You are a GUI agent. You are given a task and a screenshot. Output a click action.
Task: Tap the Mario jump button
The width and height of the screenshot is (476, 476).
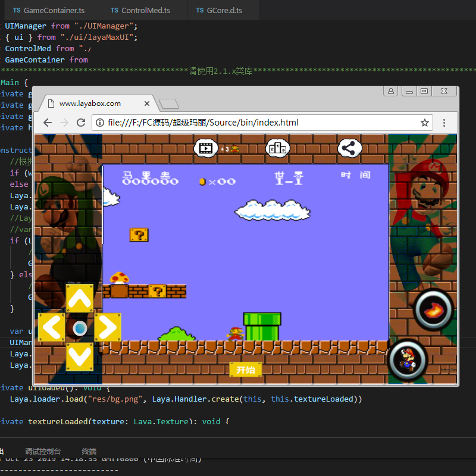408,359
